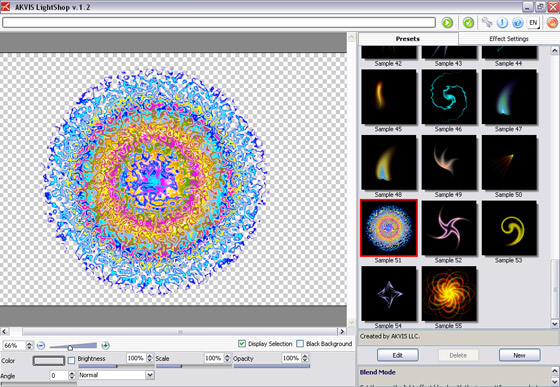This screenshot has width=560, height=387.
Task: Click the New preset button
Action: pyautogui.click(x=519, y=355)
